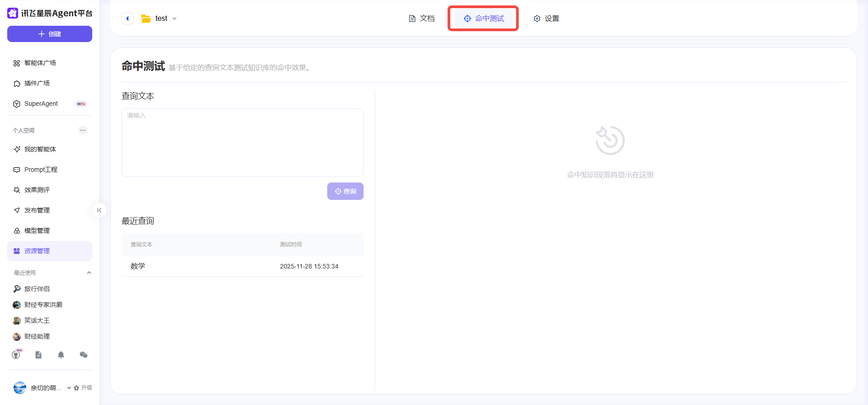Focus the 查询文本 input box
This screenshot has height=405, width=868.
point(242,142)
